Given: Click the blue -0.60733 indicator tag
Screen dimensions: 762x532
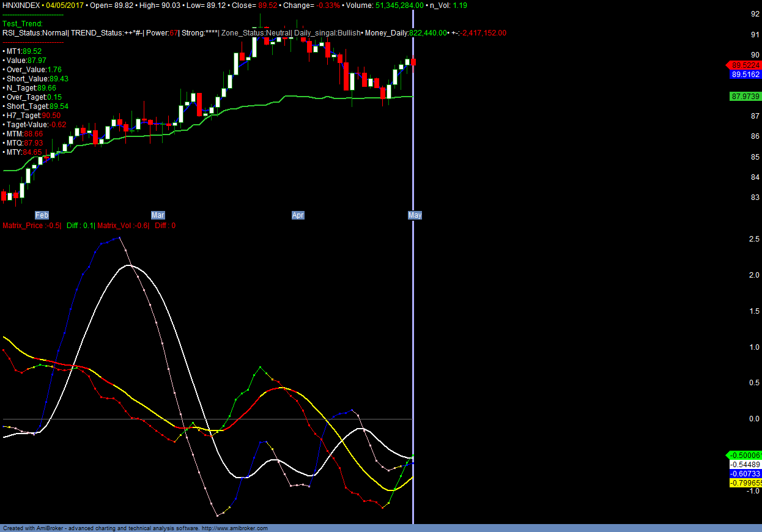Looking at the screenshot, I should (x=745, y=474).
